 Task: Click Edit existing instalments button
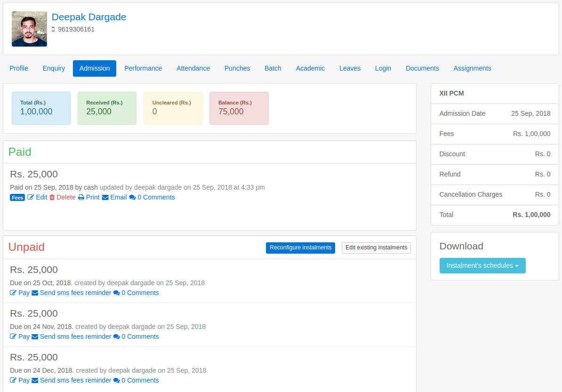pyautogui.click(x=376, y=248)
